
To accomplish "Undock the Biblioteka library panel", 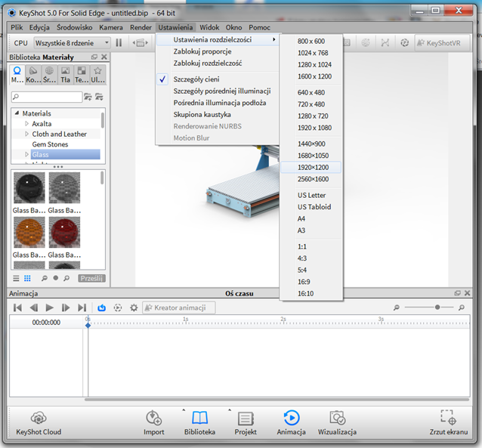I will (x=94, y=57).
